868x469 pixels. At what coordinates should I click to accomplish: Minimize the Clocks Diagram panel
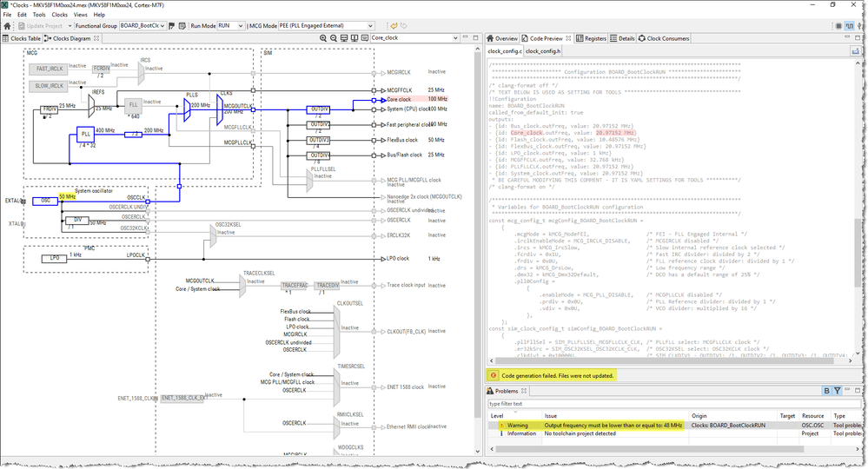click(x=464, y=38)
